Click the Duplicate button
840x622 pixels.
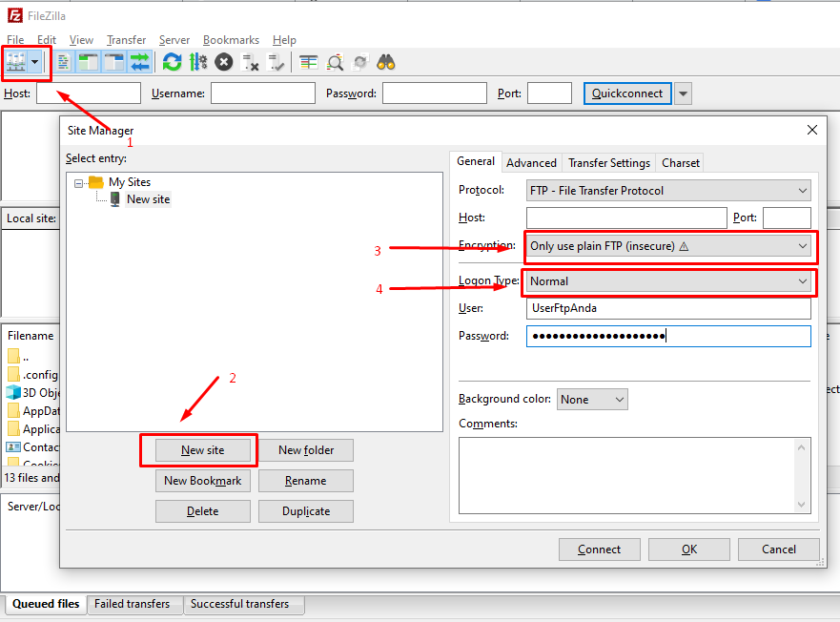(306, 511)
